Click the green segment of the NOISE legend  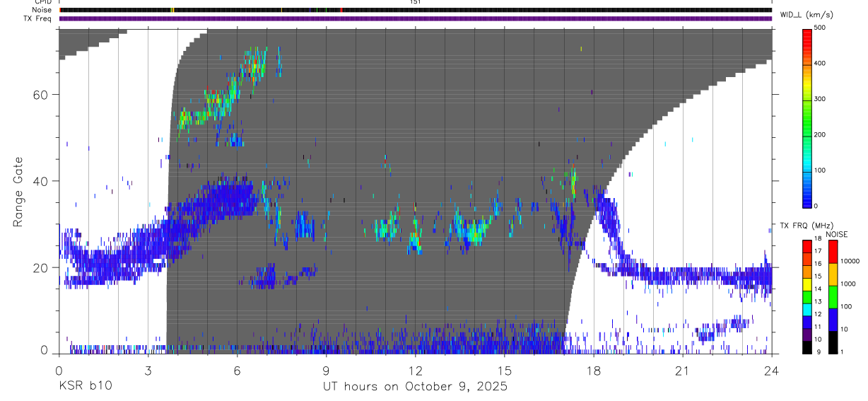833,296
